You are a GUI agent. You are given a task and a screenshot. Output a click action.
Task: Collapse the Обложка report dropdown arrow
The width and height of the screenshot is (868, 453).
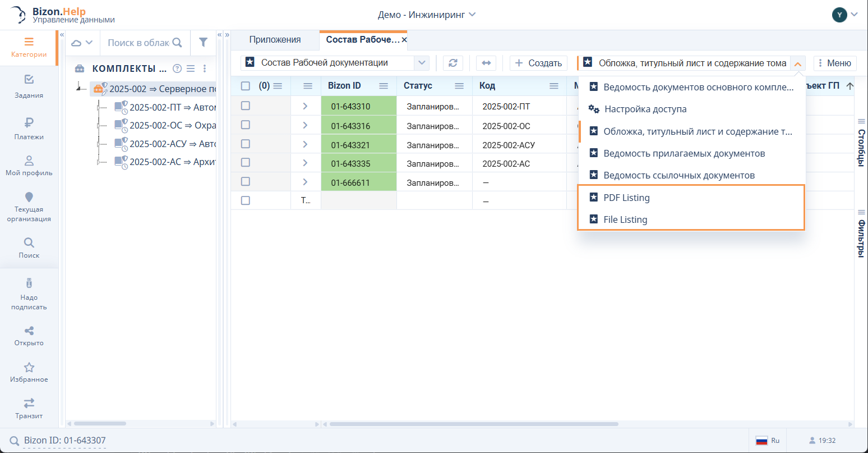point(797,63)
